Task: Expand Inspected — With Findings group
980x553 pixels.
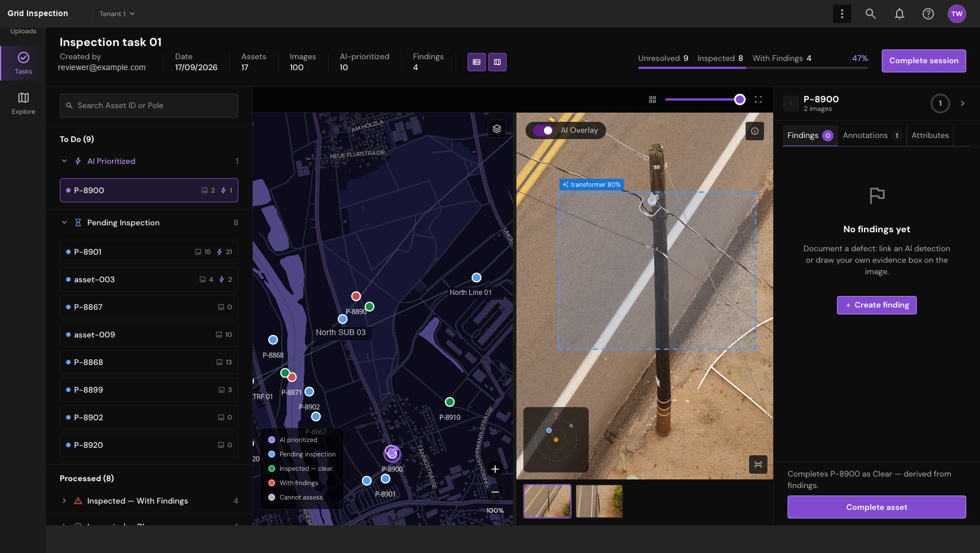Action: pyautogui.click(x=64, y=501)
